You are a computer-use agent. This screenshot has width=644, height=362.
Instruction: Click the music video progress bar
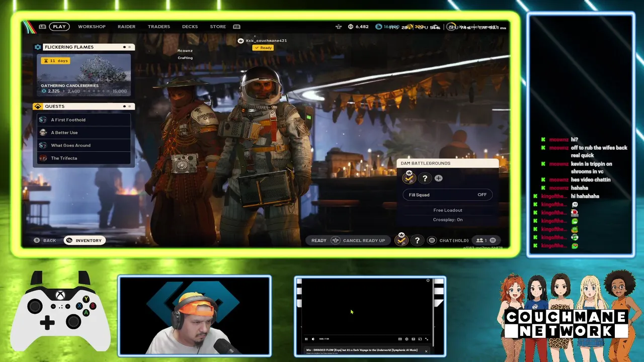[x=367, y=334]
